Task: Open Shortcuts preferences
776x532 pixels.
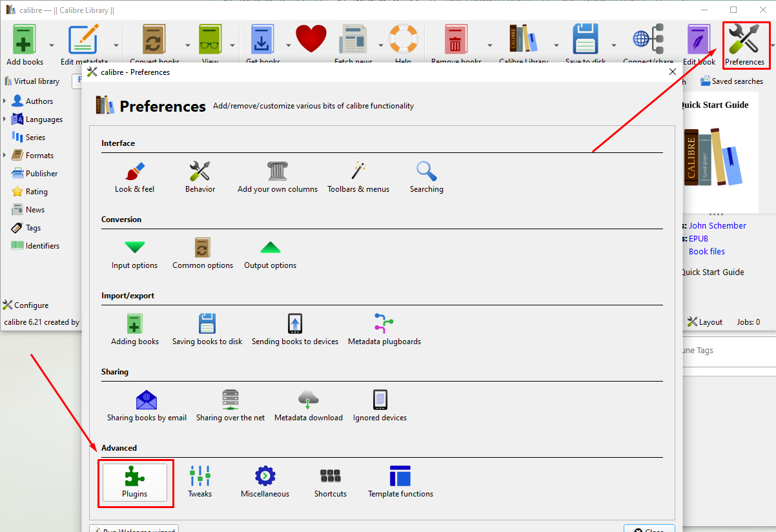Action: point(331,482)
